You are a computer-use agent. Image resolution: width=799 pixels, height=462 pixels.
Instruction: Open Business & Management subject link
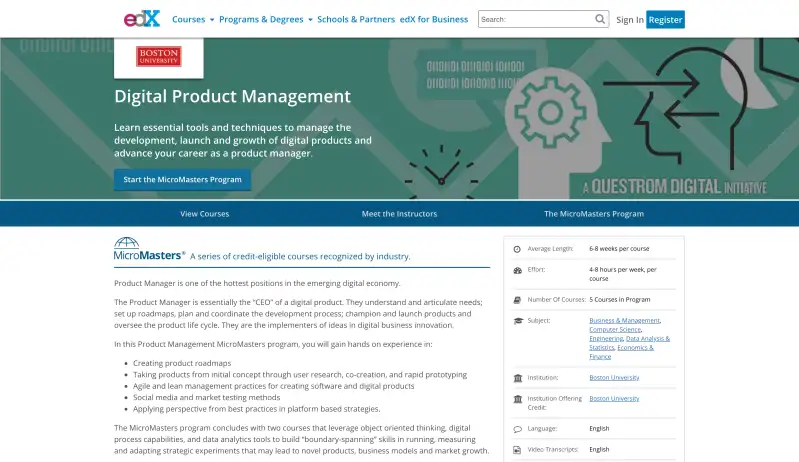coord(624,320)
